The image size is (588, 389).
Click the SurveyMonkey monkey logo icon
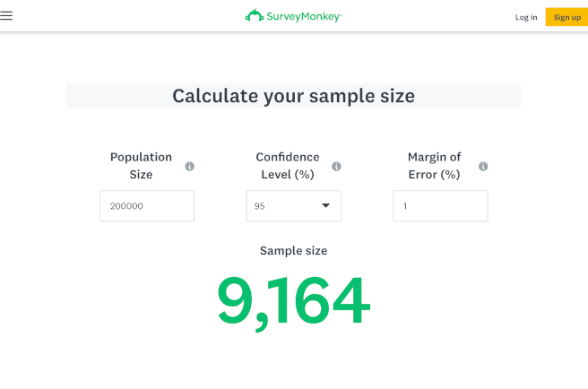(254, 16)
